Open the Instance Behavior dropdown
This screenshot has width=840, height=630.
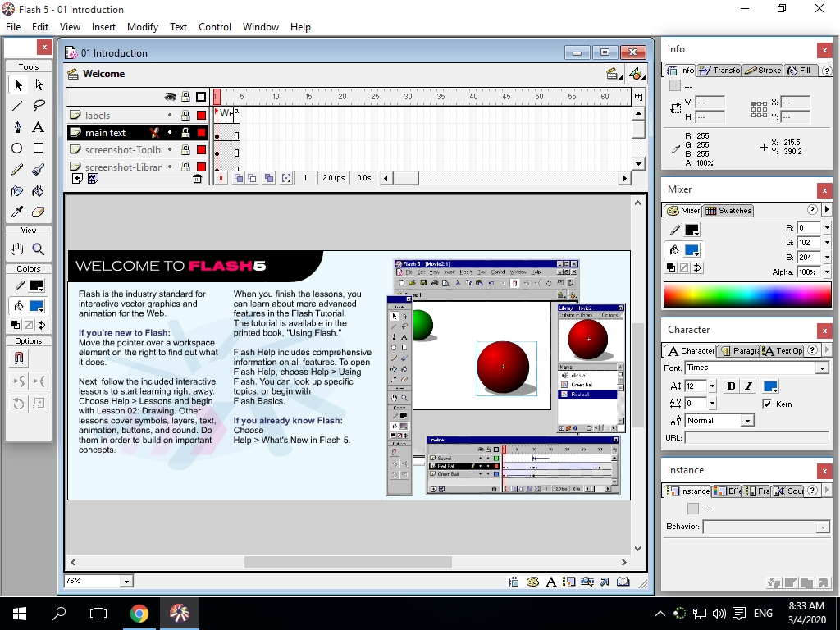pyautogui.click(x=823, y=527)
